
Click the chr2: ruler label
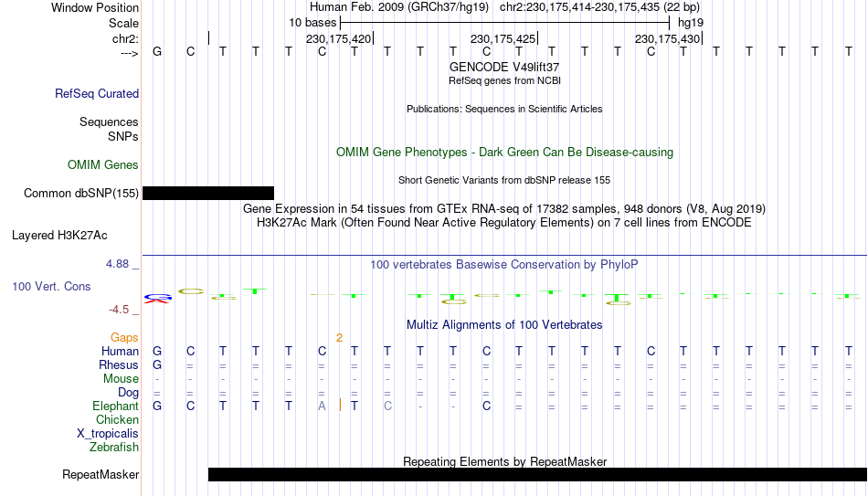(x=125, y=38)
